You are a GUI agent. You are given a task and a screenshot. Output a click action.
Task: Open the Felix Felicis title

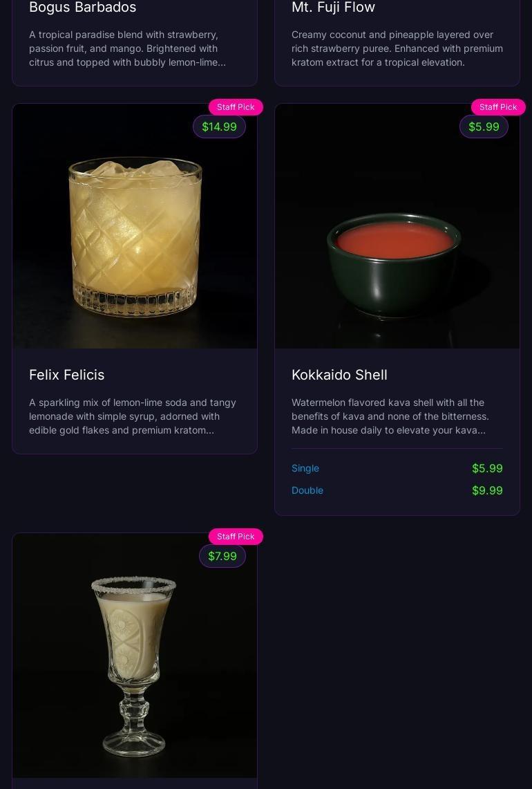[67, 375]
